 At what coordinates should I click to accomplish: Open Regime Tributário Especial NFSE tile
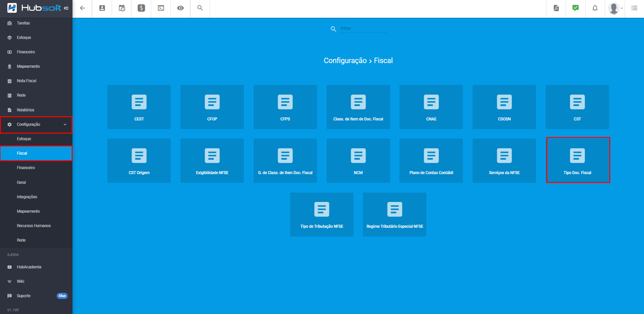[x=394, y=214]
